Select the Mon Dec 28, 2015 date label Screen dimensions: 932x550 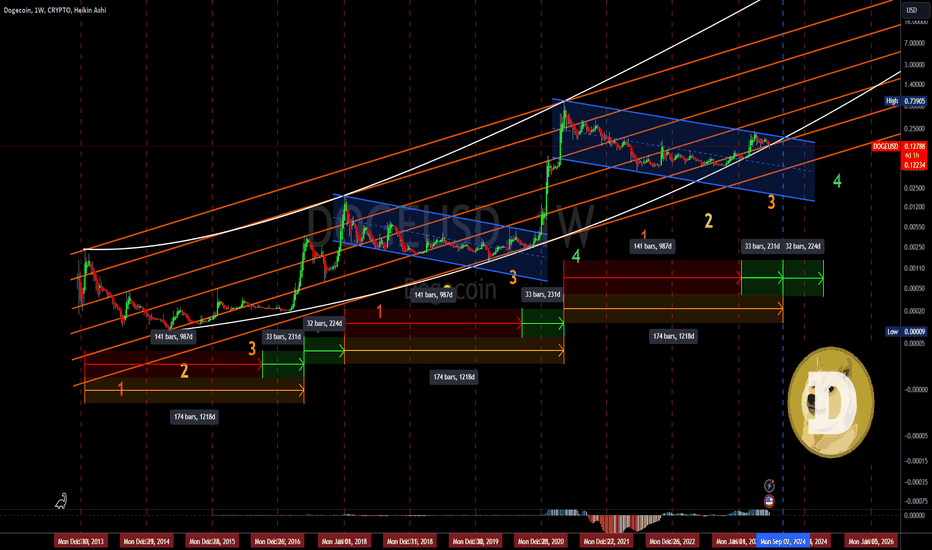(x=211, y=541)
